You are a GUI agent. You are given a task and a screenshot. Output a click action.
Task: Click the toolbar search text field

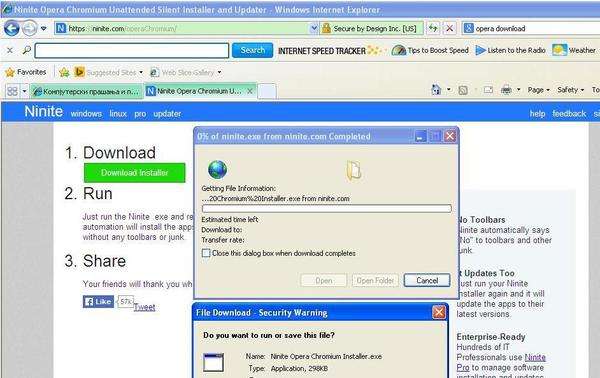132,51
